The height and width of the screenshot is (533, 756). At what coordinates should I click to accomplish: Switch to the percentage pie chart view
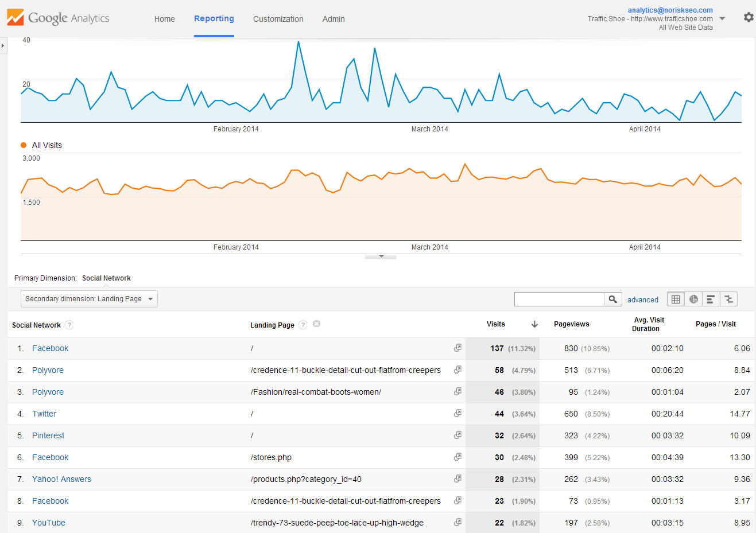pyautogui.click(x=693, y=299)
